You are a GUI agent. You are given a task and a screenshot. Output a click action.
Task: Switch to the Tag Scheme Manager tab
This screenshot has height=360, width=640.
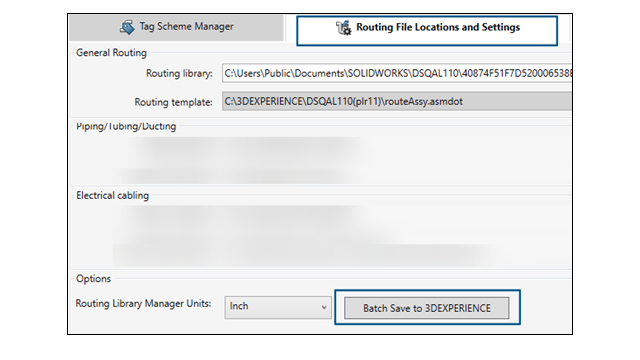(176, 27)
